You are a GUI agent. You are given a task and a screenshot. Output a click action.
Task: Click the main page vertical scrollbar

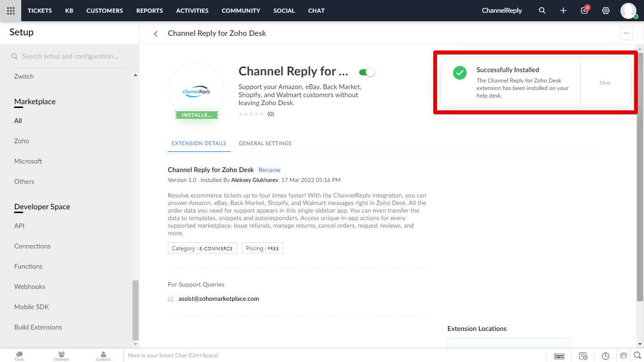click(640, 177)
